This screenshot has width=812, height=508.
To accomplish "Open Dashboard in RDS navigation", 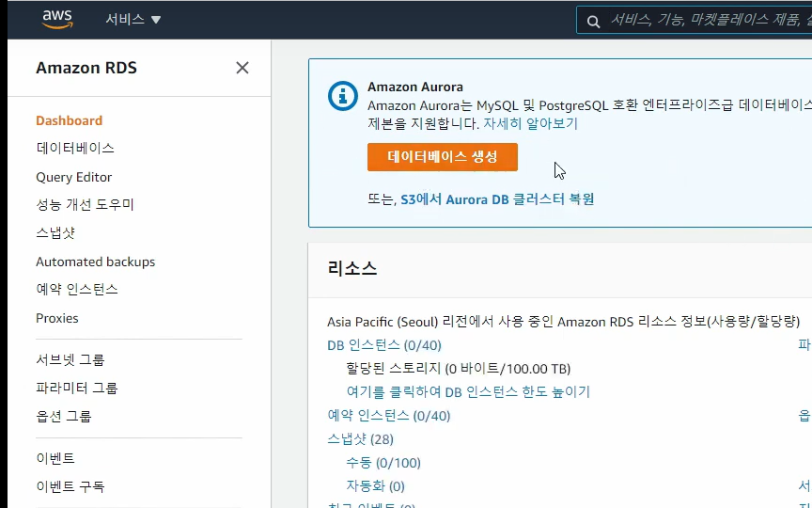I will point(69,120).
